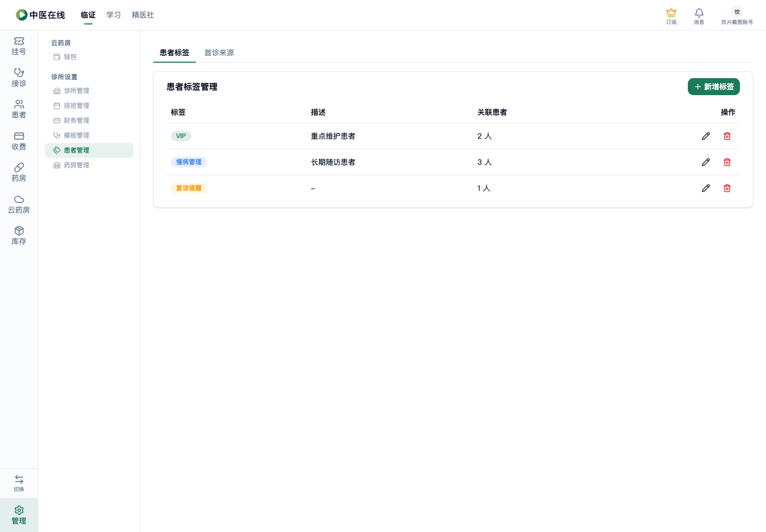Viewport: 766px width, 532px height.
Task: Delete the 慢病管理 tag
Action: (727, 162)
